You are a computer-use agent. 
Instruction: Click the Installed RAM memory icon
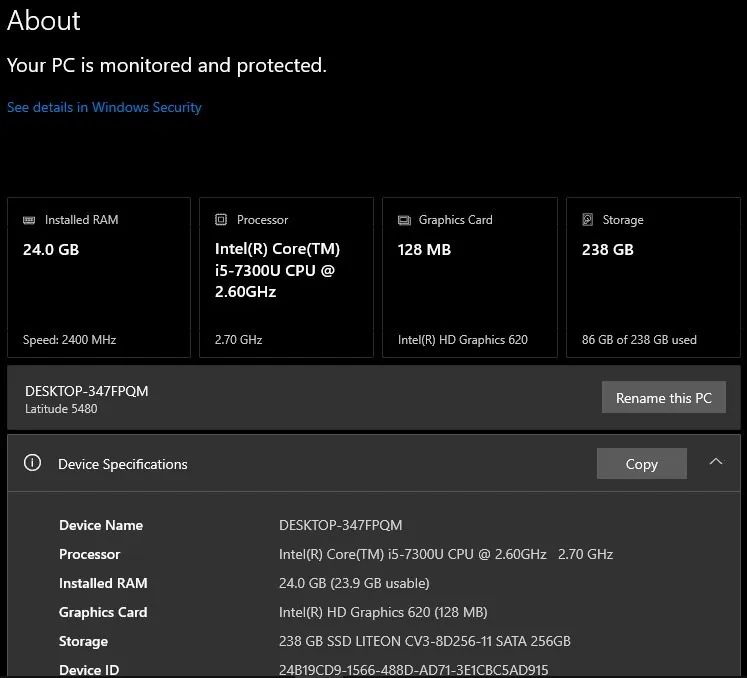pyautogui.click(x=29, y=220)
